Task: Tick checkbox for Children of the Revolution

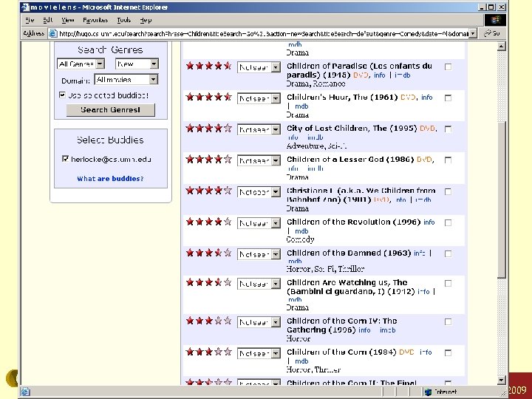Action: 448,223
